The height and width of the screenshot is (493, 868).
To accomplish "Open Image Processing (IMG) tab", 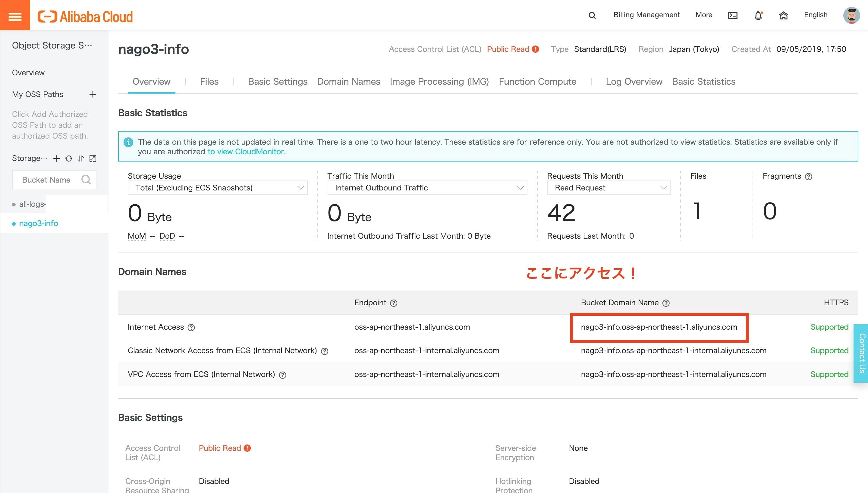I will click(x=439, y=82).
